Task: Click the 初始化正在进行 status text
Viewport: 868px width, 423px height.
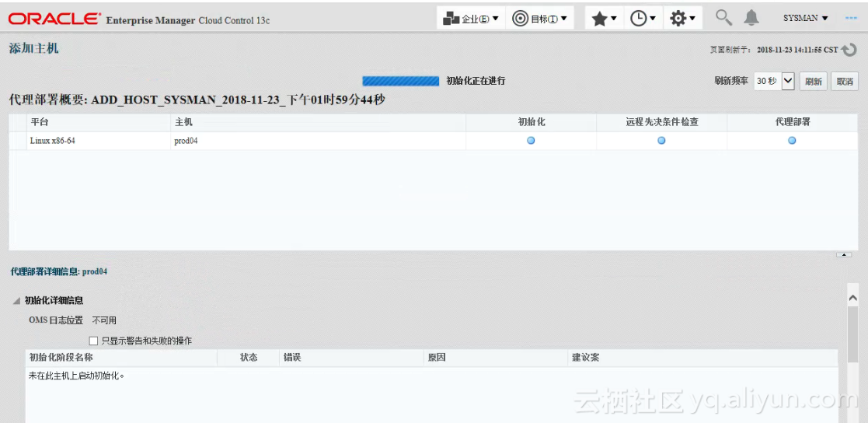Action: pos(476,81)
